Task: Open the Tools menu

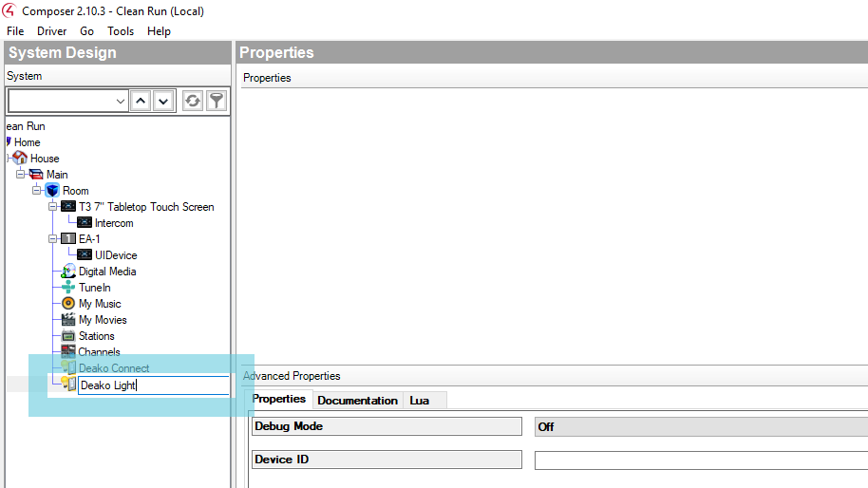Action: pyautogui.click(x=121, y=31)
